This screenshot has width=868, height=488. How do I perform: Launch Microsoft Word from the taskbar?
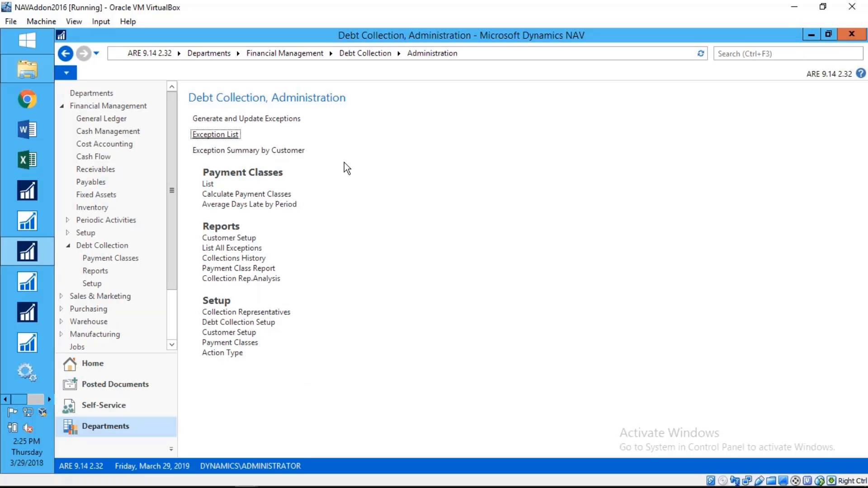tap(27, 130)
